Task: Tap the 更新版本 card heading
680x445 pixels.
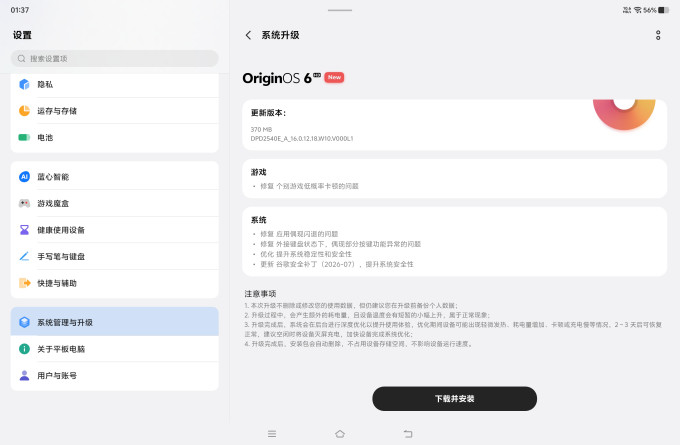Action: point(268,113)
